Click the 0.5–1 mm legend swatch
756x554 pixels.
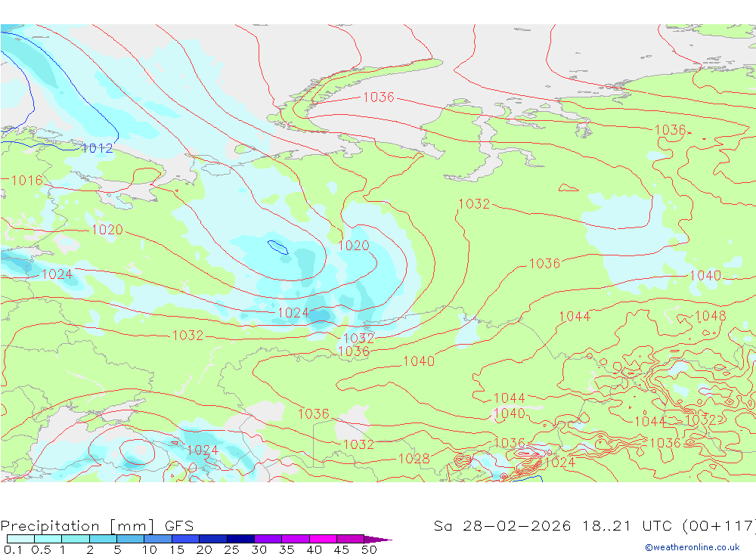coord(48,539)
